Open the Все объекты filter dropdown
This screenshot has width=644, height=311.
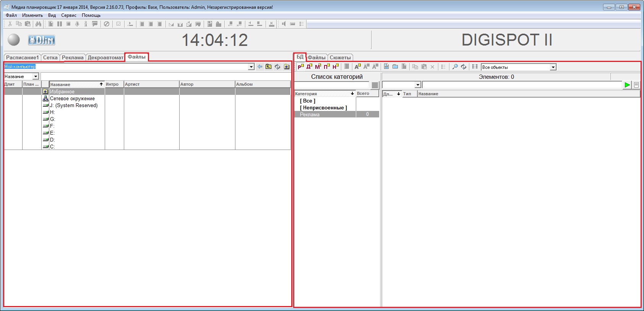pos(553,67)
